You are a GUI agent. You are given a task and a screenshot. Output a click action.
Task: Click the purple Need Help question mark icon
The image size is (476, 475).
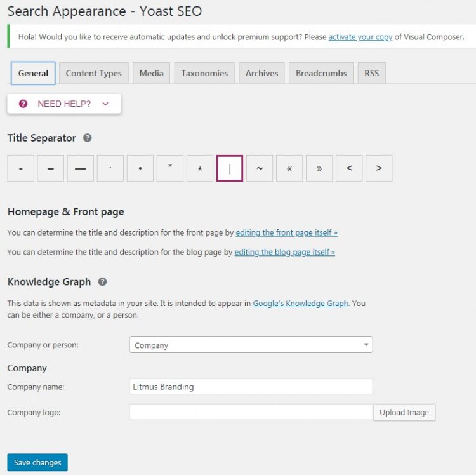point(23,104)
